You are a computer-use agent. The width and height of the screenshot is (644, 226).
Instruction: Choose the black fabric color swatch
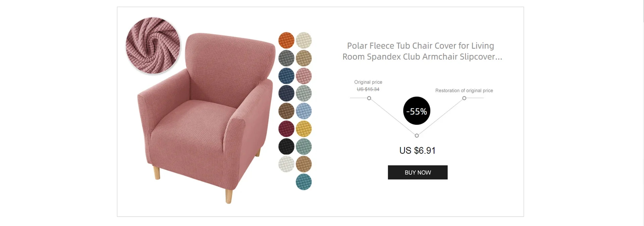click(x=286, y=147)
